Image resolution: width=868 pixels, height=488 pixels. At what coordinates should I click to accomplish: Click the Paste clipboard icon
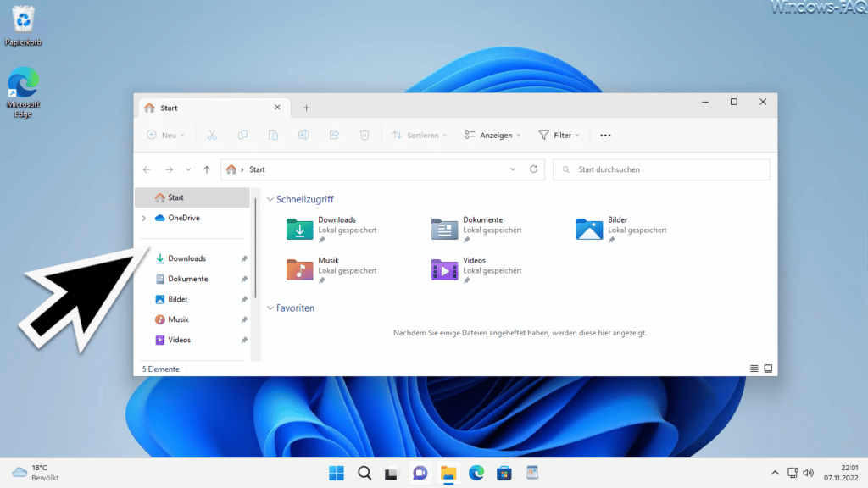[273, 135]
